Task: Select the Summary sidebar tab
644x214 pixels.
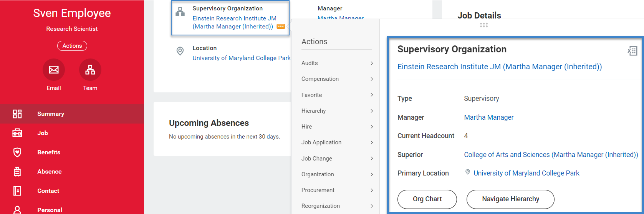Action: click(72, 114)
